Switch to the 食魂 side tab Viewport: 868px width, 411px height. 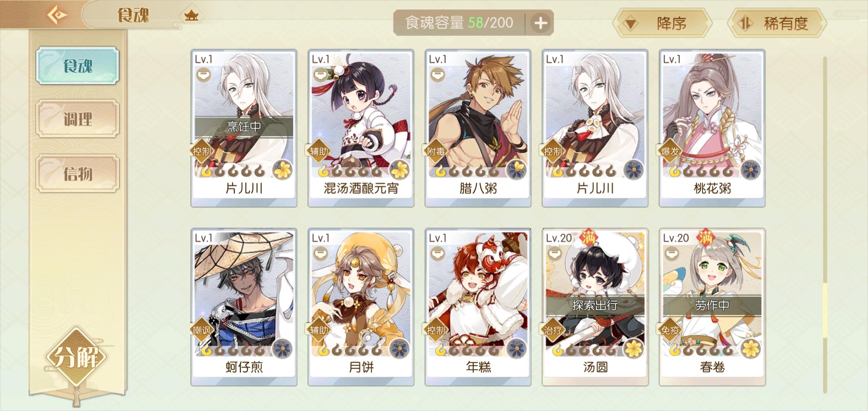pos(78,66)
